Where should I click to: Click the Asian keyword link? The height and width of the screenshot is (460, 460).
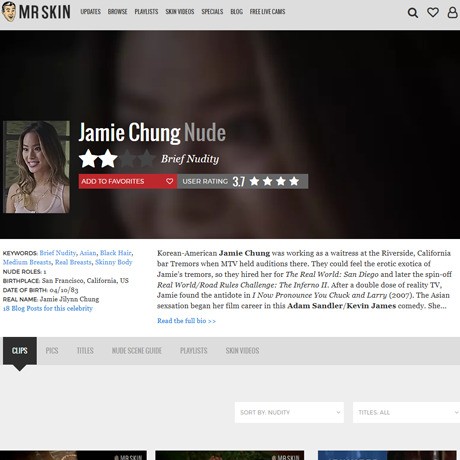(x=88, y=253)
